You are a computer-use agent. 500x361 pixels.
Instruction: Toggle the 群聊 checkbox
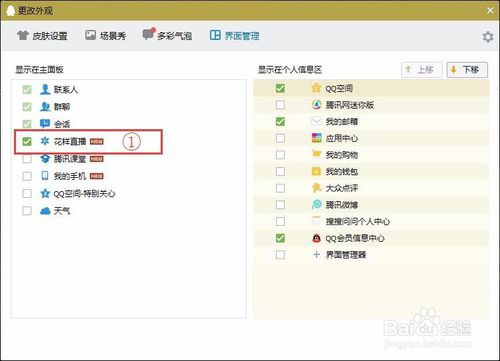[x=27, y=107]
